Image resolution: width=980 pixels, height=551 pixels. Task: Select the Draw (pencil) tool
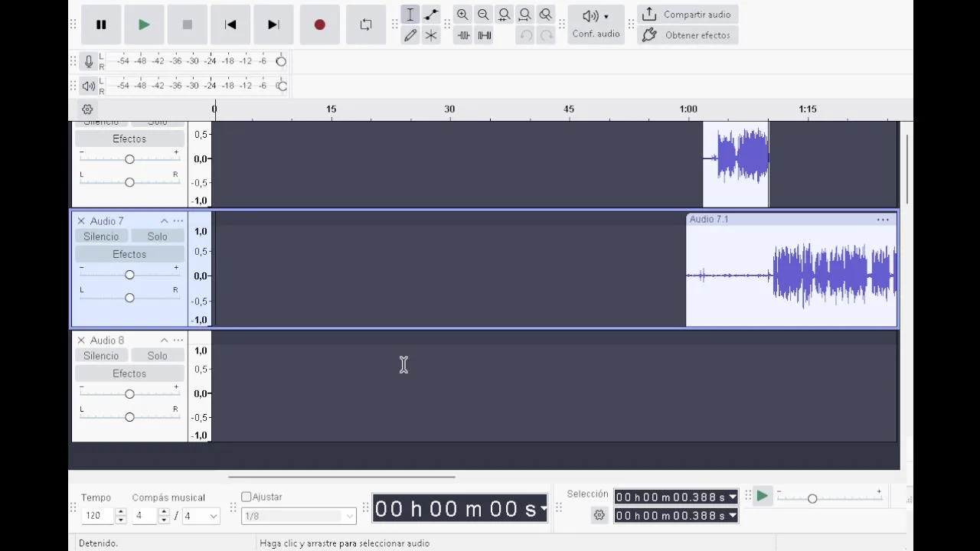click(x=410, y=35)
